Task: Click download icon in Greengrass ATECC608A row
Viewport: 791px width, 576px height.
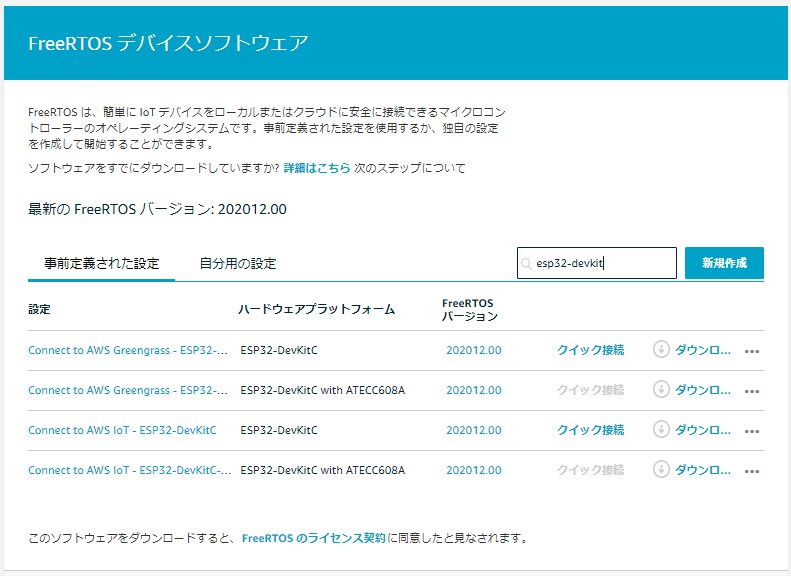Action: coord(661,389)
